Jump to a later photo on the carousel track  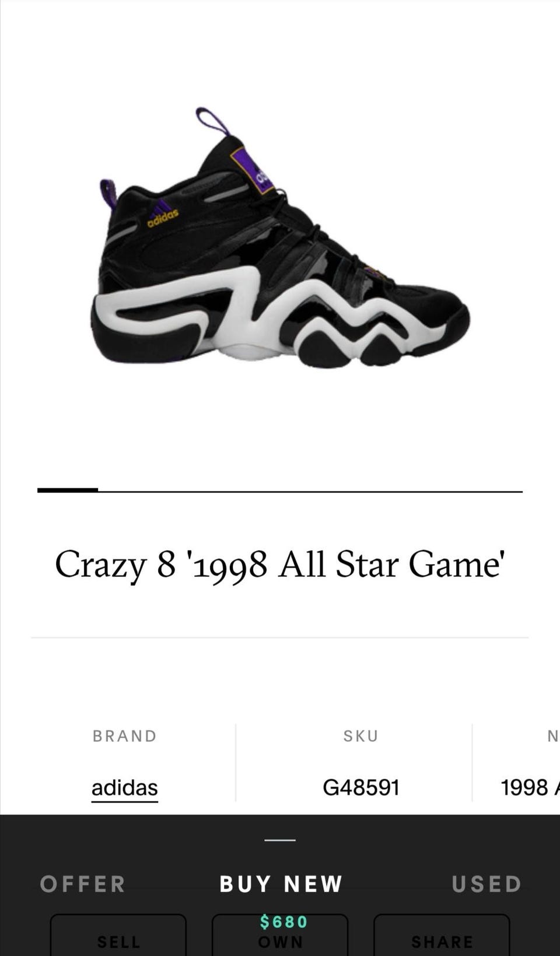[310, 491]
